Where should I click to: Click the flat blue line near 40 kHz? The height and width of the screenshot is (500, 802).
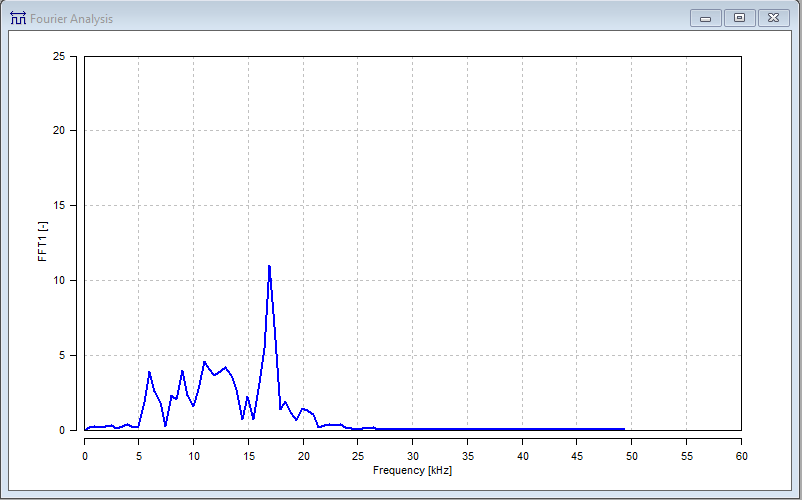522,429
